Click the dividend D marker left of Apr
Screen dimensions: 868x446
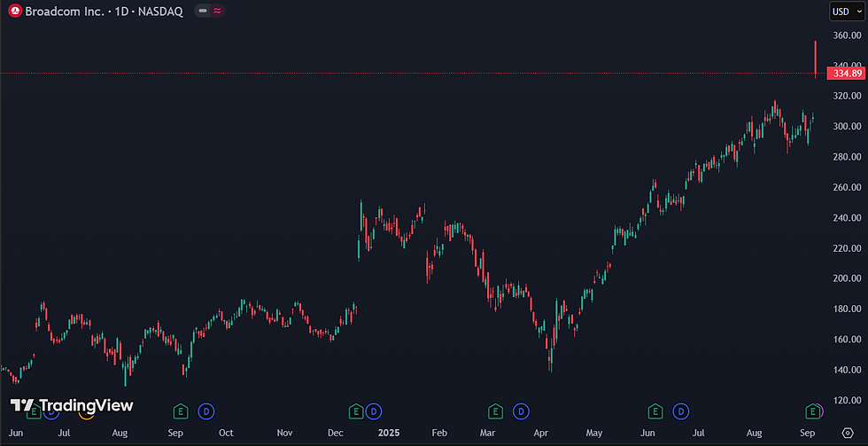[x=521, y=411]
